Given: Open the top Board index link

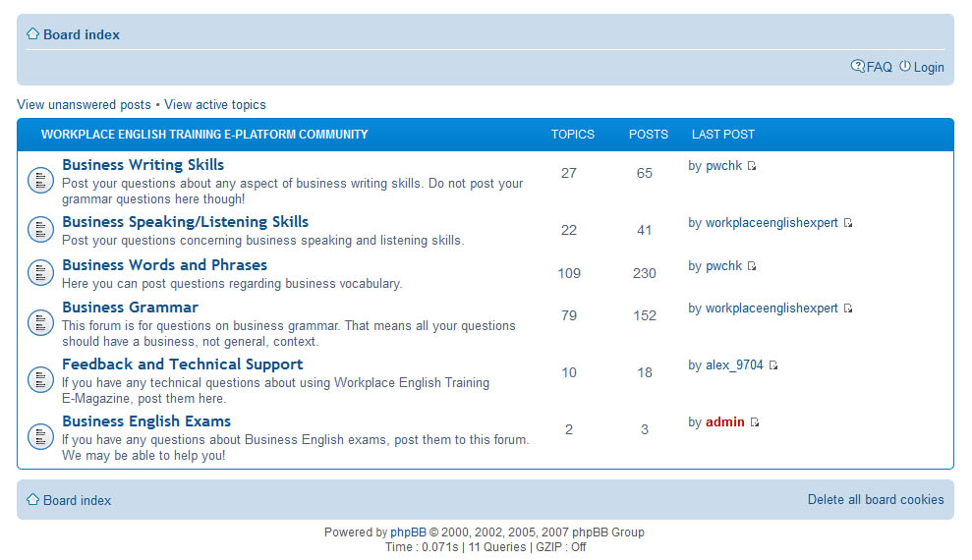Looking at the screenshot, I should [x=82, y=34].
